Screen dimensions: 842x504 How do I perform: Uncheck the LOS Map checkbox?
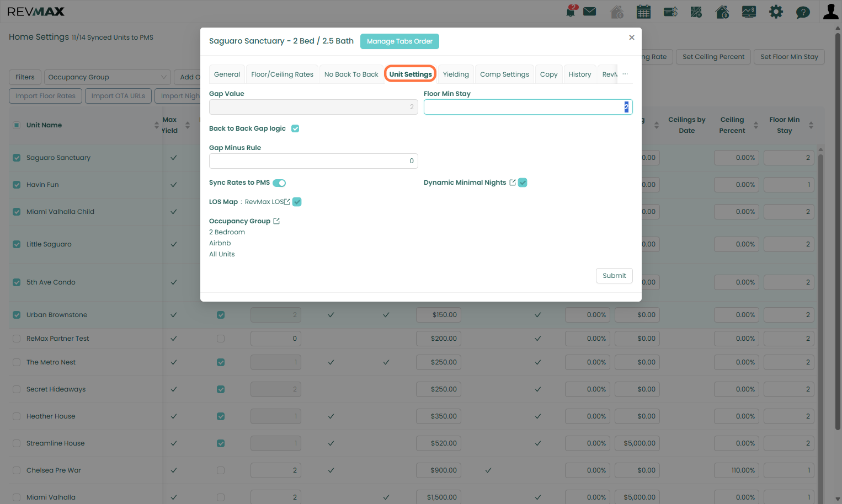point(297,202)
